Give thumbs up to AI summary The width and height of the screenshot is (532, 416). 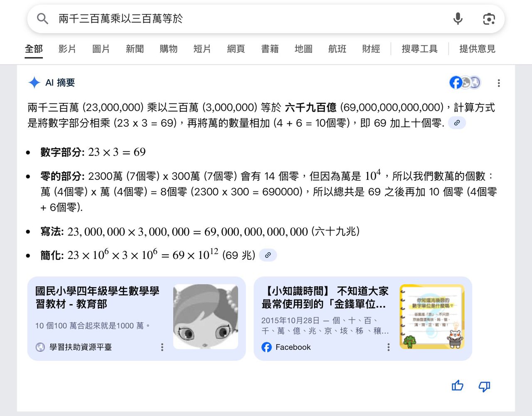pos(457,386)
